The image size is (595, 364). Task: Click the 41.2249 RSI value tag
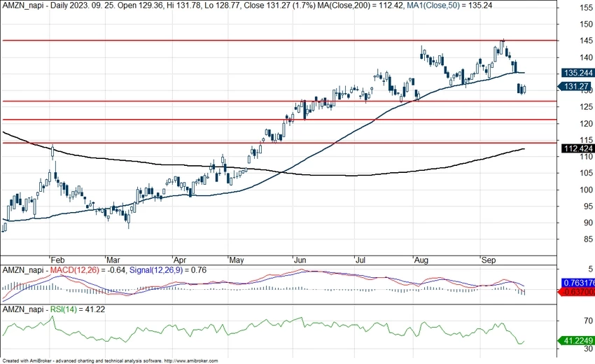pyautogui.click(x=577, y=340)
